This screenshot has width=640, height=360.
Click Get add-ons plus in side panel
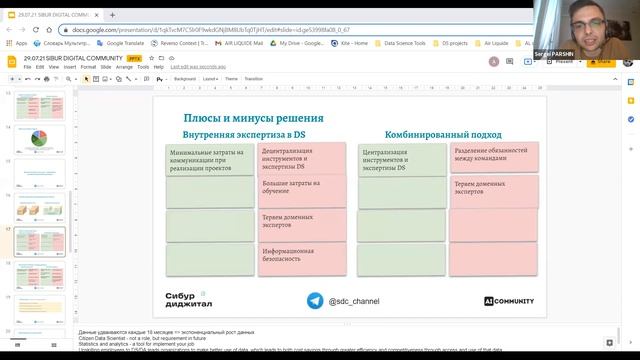click(x=631, y=149)
